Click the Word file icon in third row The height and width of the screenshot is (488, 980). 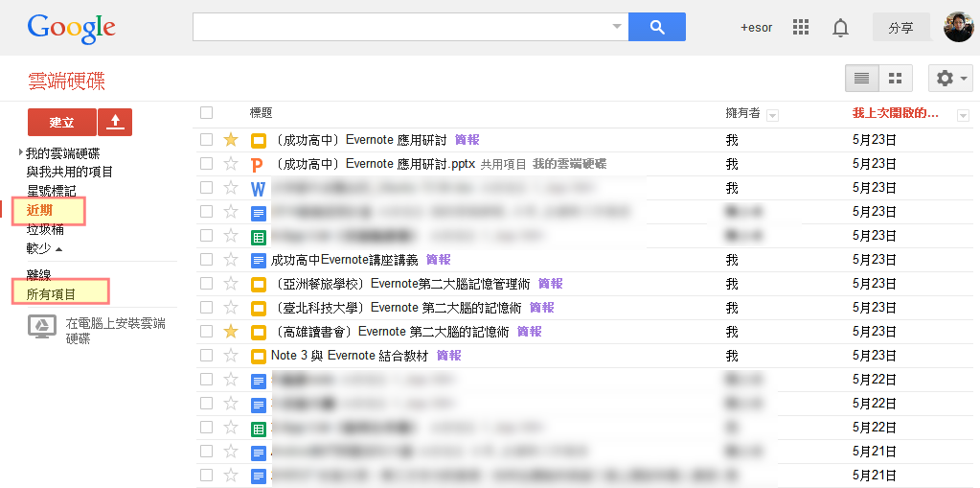[258, 188]
